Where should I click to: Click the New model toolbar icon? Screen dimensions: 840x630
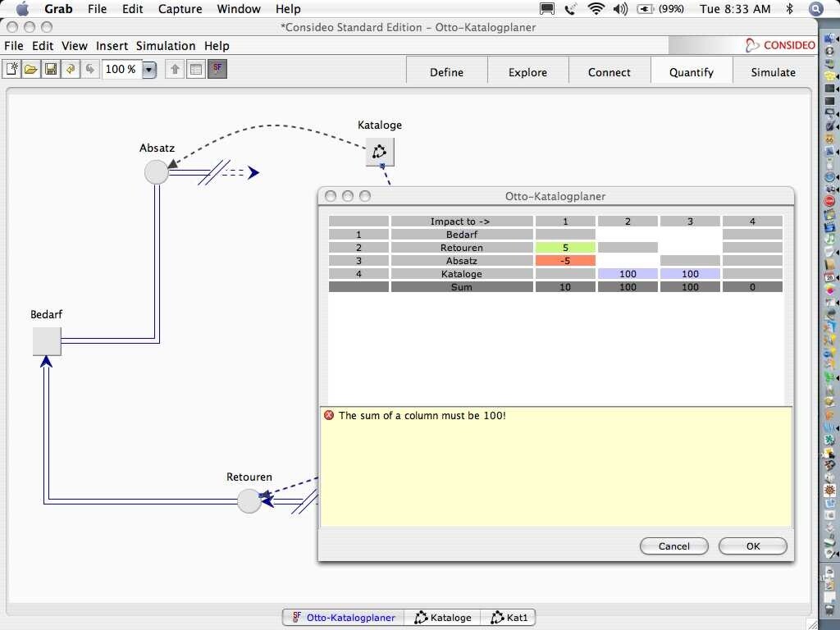[11, 70]
